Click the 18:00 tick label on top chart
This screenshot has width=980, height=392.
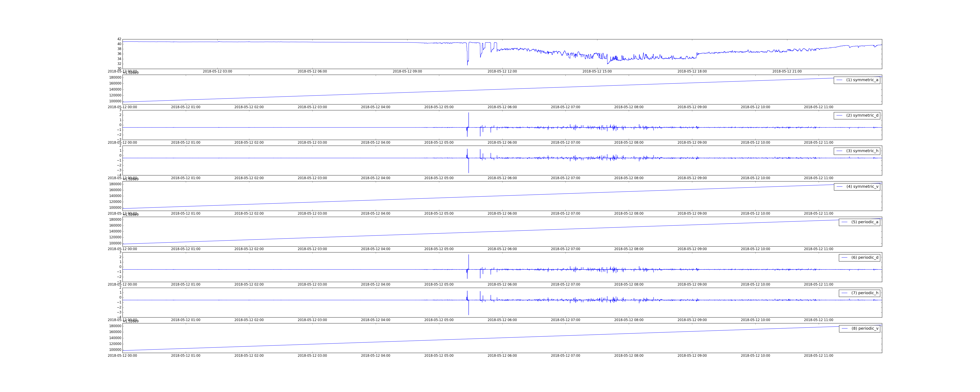[692, 72]
